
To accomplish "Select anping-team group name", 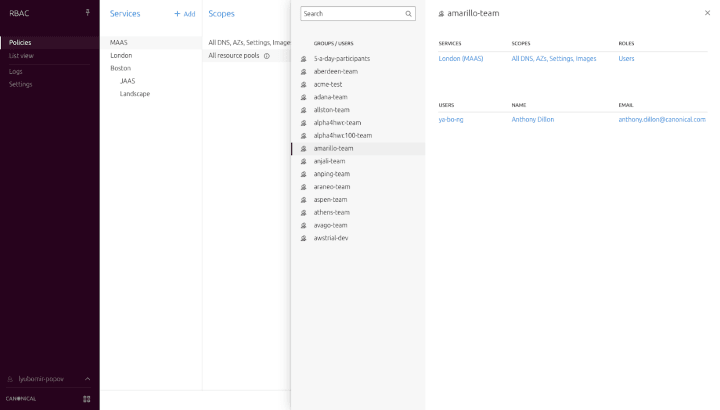I will pyautogui.click(x=332, y=174).
